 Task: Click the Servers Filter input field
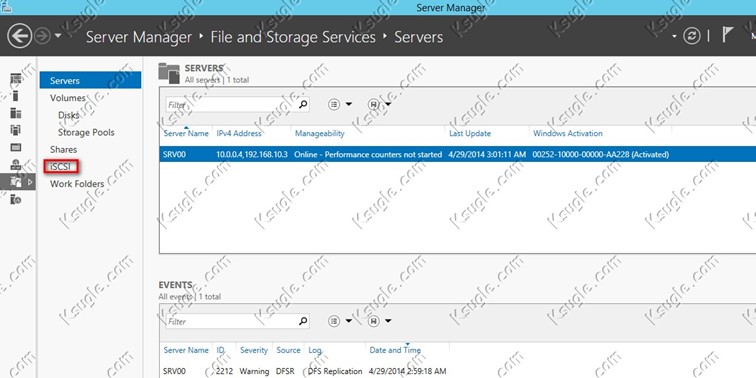[231, 104]
